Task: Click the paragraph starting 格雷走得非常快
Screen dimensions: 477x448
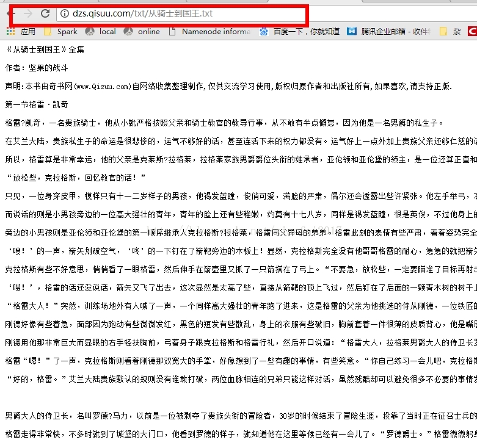Action: (x=241, y=434)
